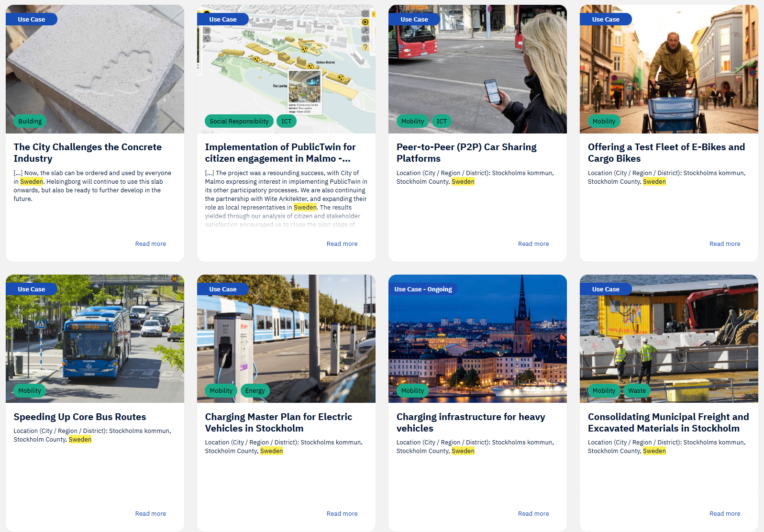The width and height of the screenshot is (764, 532).
Task: Open title Charging Master Plan for Electric Vehicles
Action: 278,422
